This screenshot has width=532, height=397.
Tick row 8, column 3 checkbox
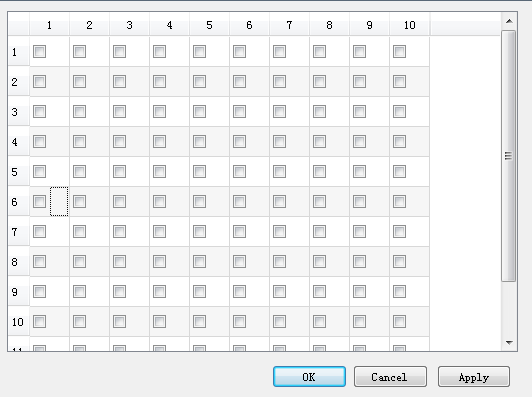119,262
